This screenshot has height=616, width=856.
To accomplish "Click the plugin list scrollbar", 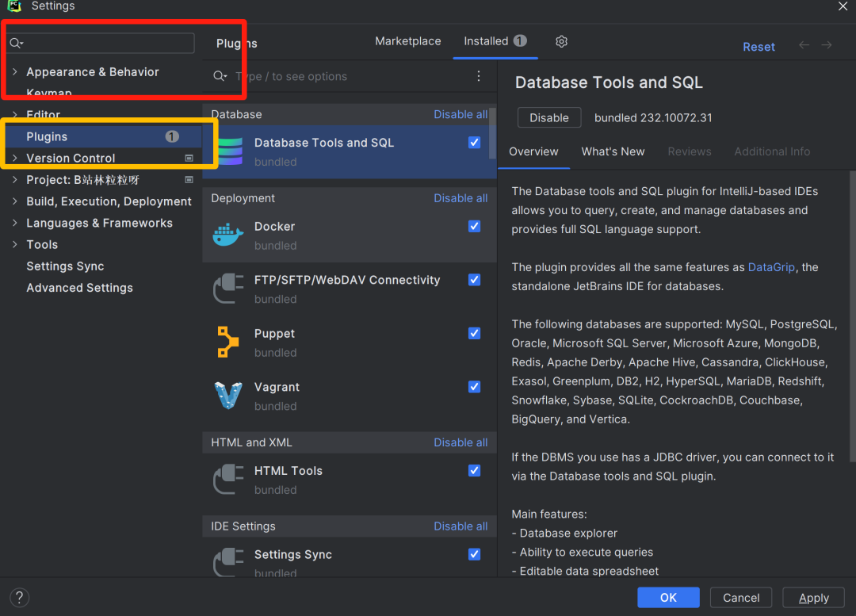I will [492, 132].
